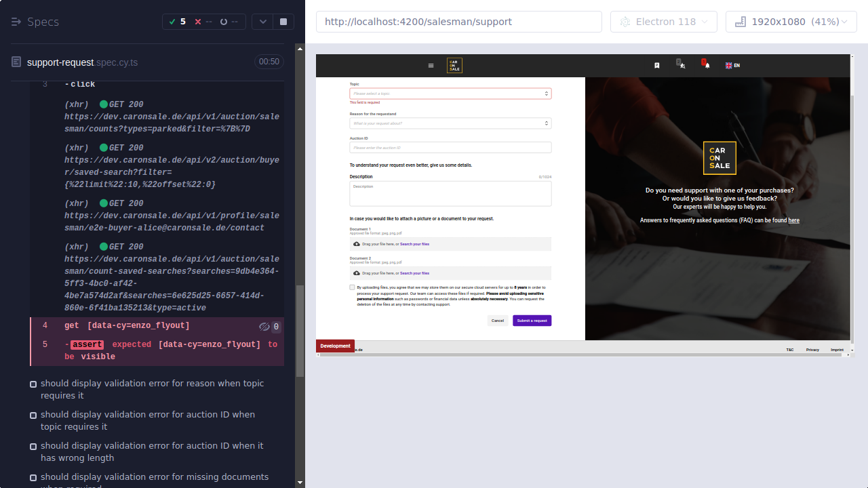
Task: Stop the running spec with the square button
Action: pos(283,21)
